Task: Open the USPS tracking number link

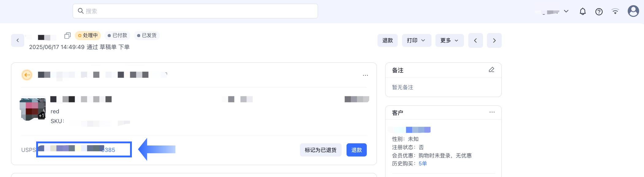Action: (77, 150)
